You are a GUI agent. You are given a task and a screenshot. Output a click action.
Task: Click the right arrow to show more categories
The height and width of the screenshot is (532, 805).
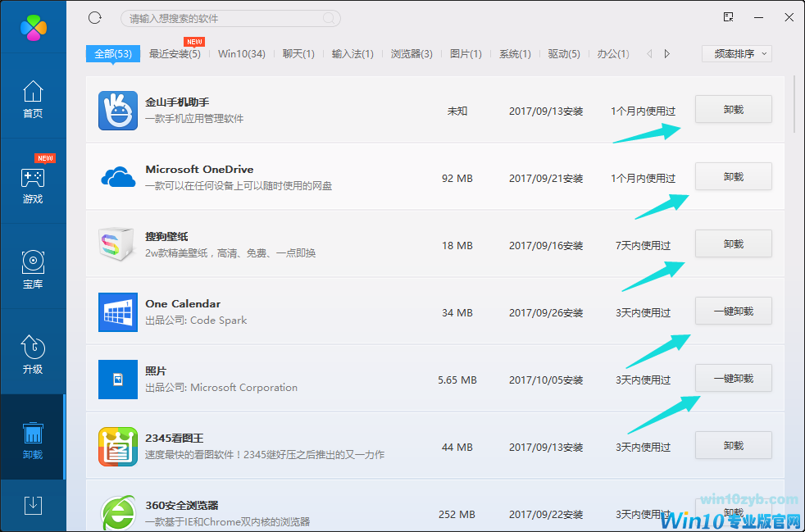coord(666,52)
